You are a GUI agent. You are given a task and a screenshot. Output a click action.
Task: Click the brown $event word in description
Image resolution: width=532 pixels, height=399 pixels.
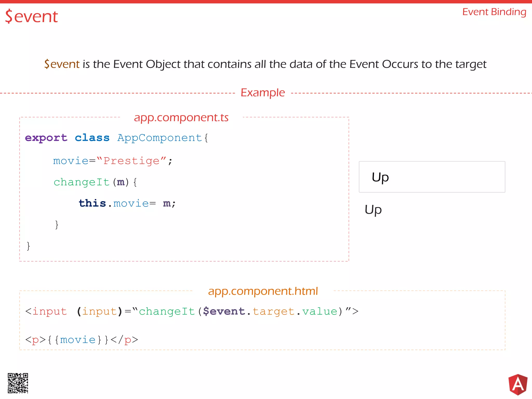[62, 64]
